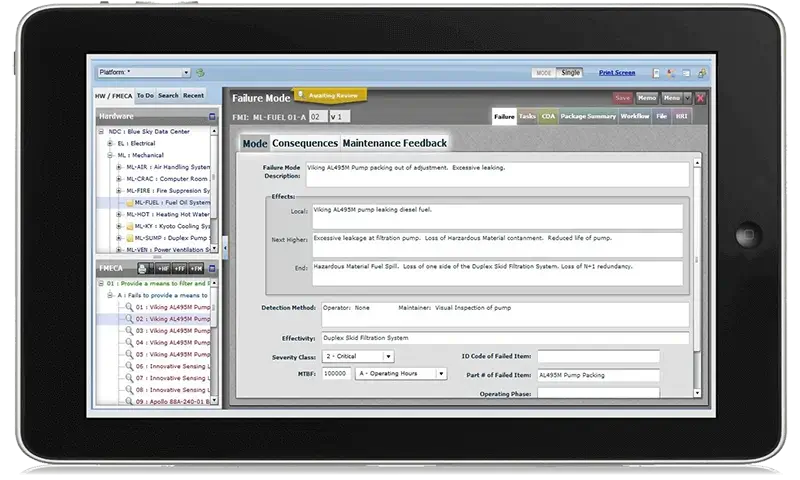The image size is (800, 480).
Task: Open the arrow dropdown next to Menu button
Action: 687,98
